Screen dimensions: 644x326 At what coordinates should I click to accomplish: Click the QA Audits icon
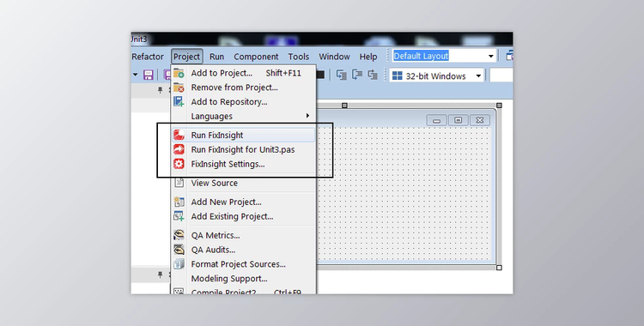click(179, 250)
